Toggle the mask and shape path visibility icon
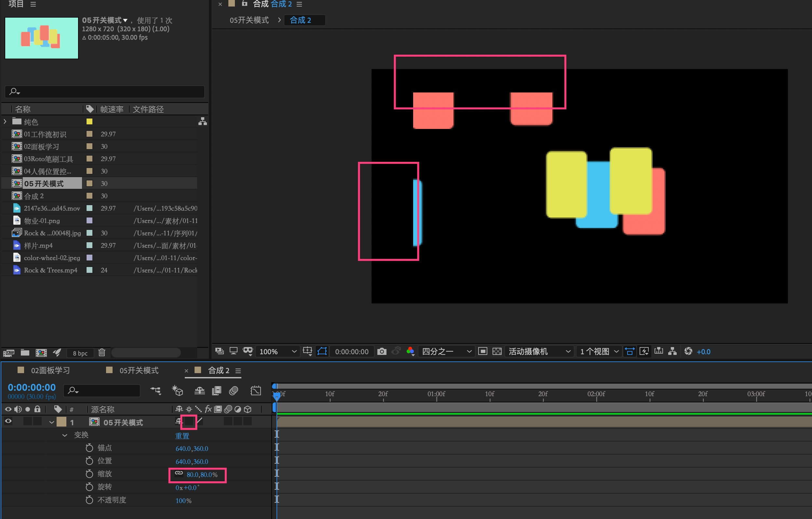This screenshot has width=812, height=519. 322,351
